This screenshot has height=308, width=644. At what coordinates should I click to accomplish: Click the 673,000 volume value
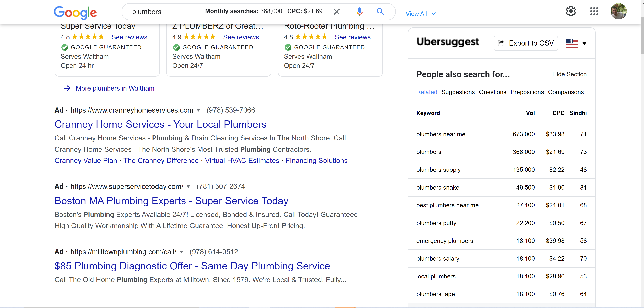click(524, 134)
